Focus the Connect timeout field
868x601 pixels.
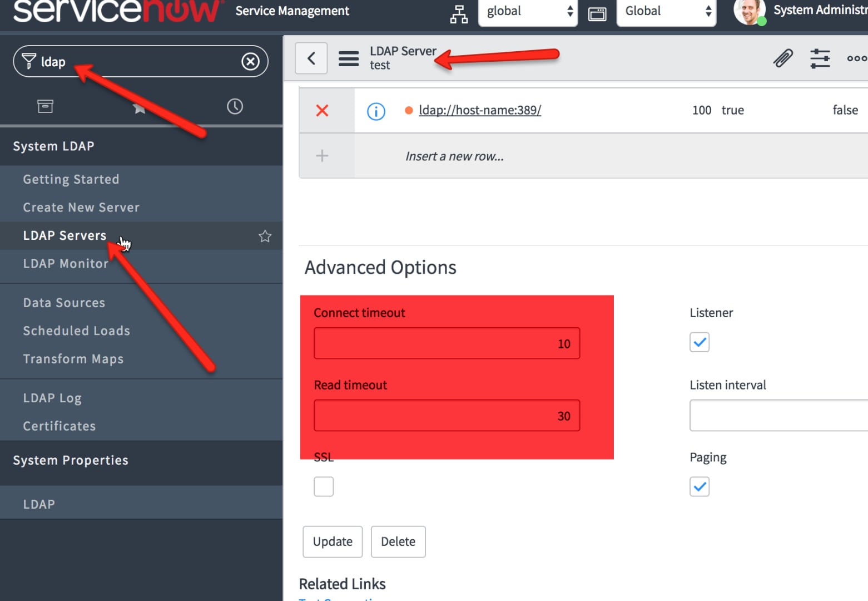coord(447,343)
